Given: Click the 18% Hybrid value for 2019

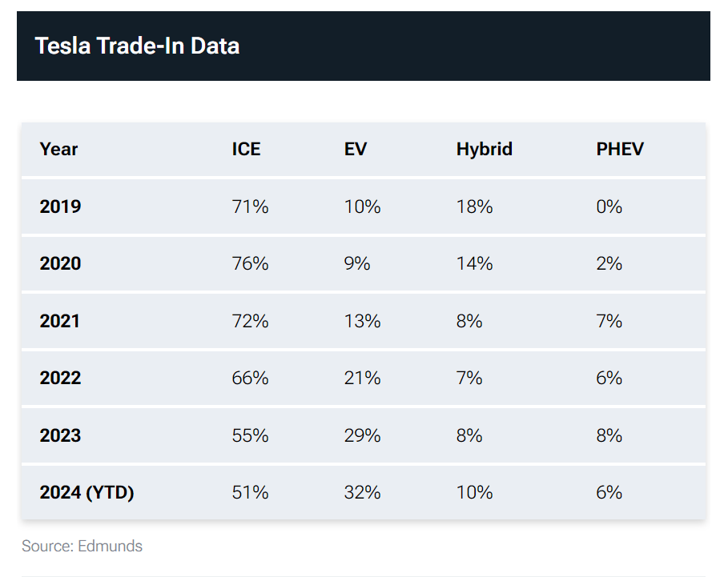Looking at the screenshot, I should pos(474,206).
